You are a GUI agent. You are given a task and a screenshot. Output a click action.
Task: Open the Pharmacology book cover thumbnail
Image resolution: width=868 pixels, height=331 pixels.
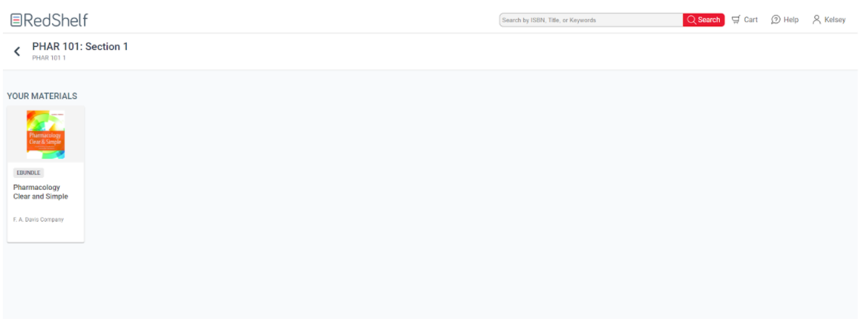(x=45, y=134)
